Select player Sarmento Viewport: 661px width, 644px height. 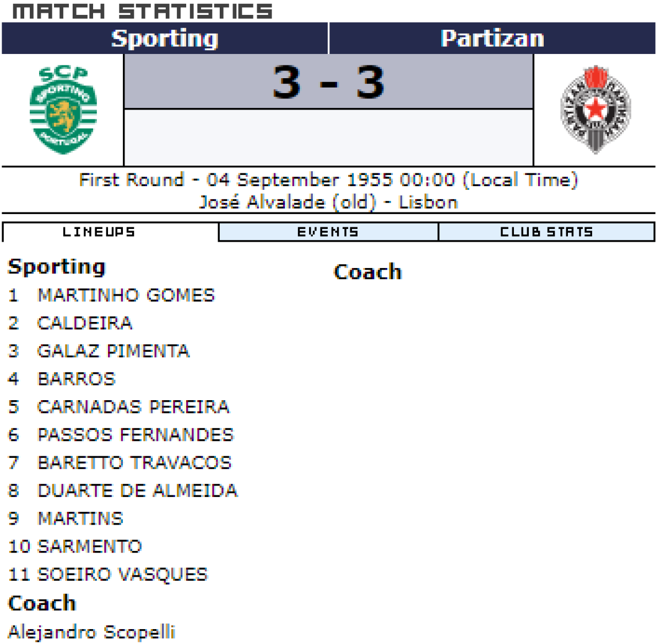click(x=90, y=547)
